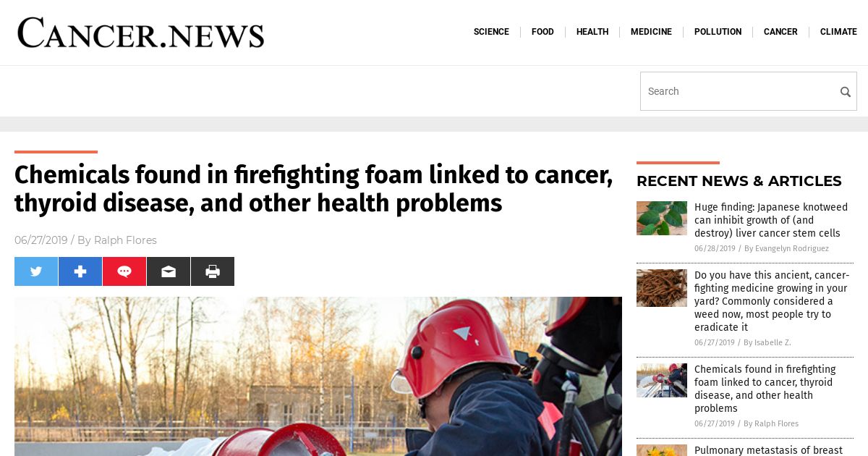Select the Health navigation item

click(x=592, y=32)
